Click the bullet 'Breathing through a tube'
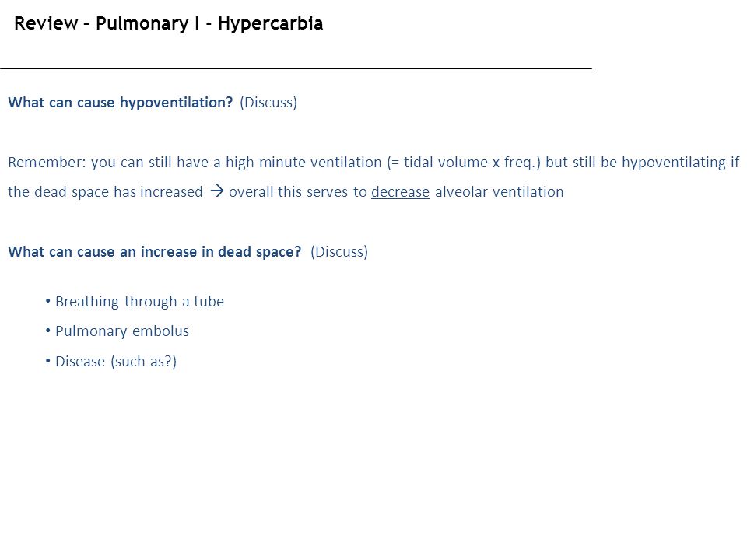 (139, 302)
